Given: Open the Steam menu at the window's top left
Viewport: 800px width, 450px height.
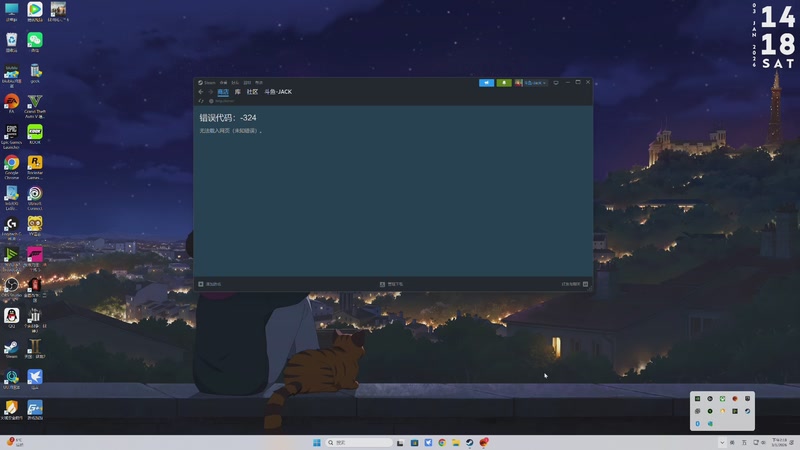Looking at the screenshot, I should point(207,83).
